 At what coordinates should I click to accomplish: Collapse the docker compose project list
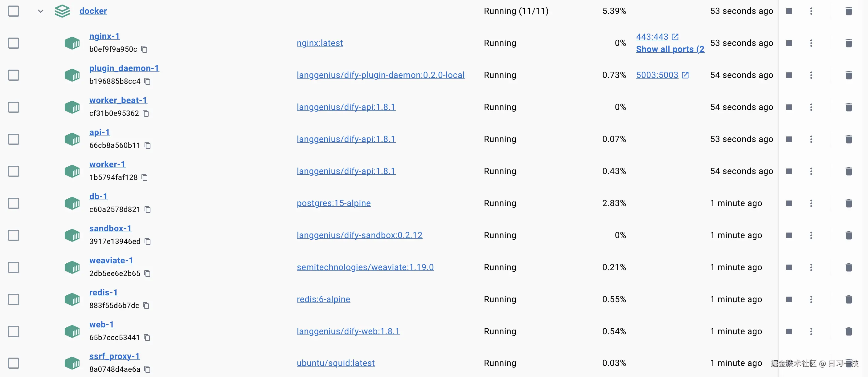point(40,11)
